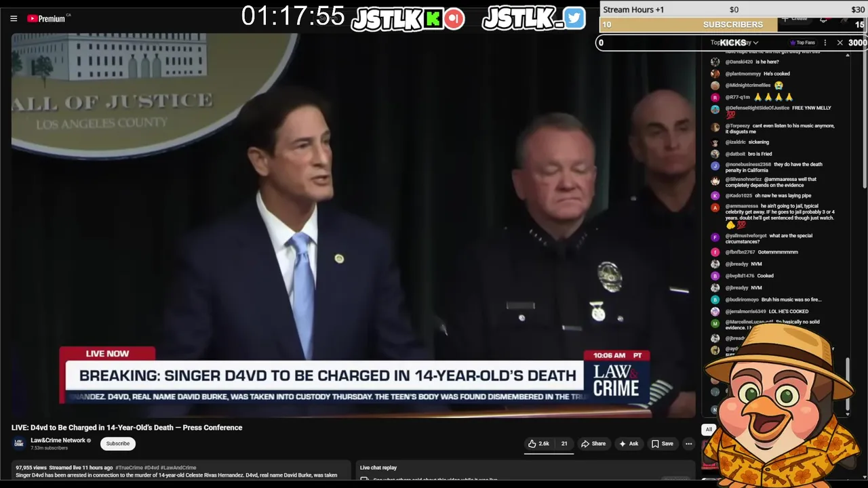The width and height of the screenshot is (868, 488).
Task: Open @bvpltd1476's B avatar
Action: click(x=715, y=276)
